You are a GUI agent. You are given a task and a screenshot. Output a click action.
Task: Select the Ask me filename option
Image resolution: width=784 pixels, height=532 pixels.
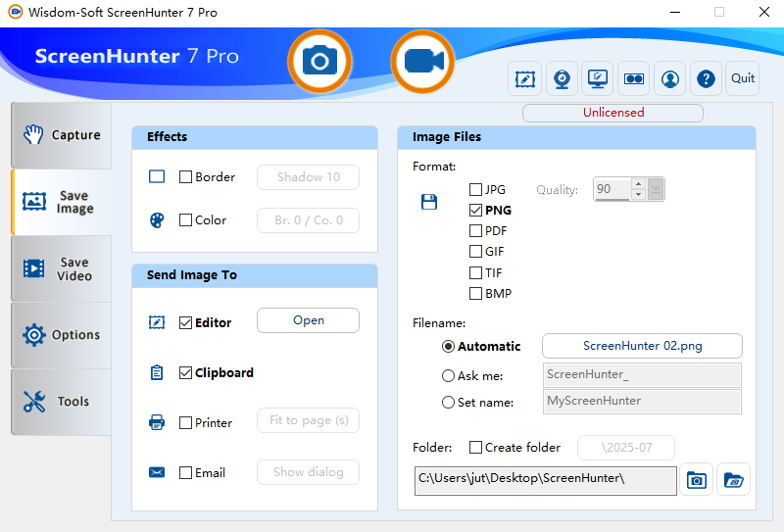pyautogui.click(x=448, y=376)
